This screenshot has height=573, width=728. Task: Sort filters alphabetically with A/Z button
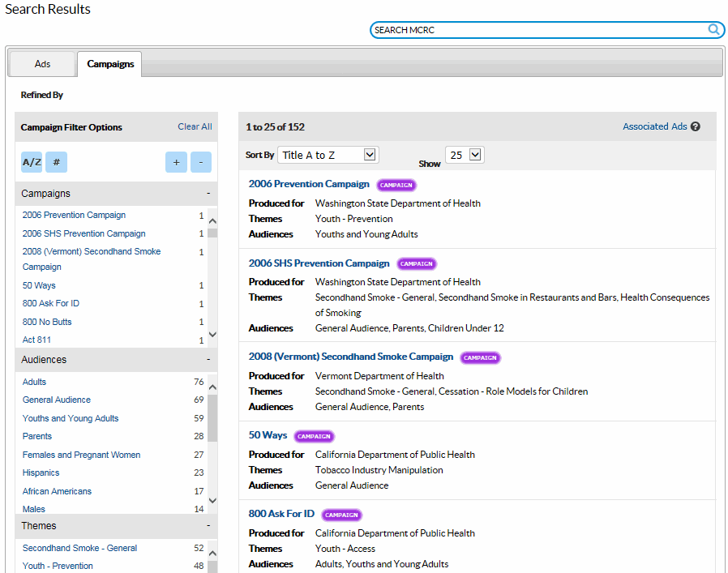(32, 162)
